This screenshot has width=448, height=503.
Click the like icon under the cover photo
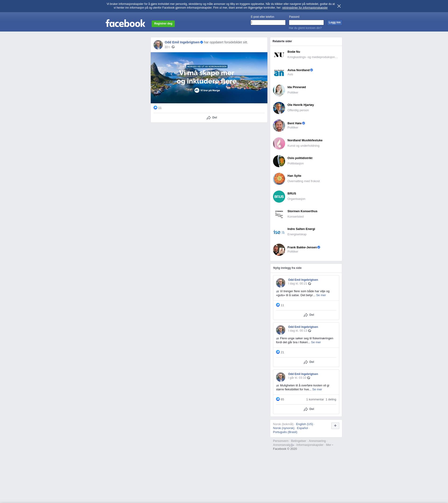point(155,108)
